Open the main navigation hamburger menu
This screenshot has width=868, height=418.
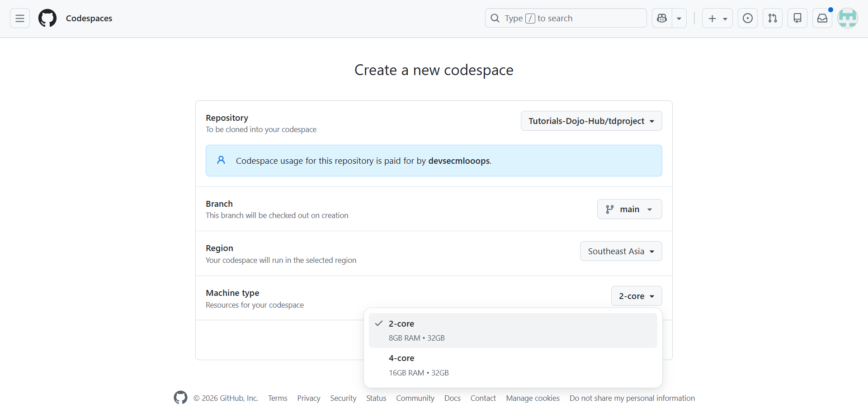pos(19,18)
